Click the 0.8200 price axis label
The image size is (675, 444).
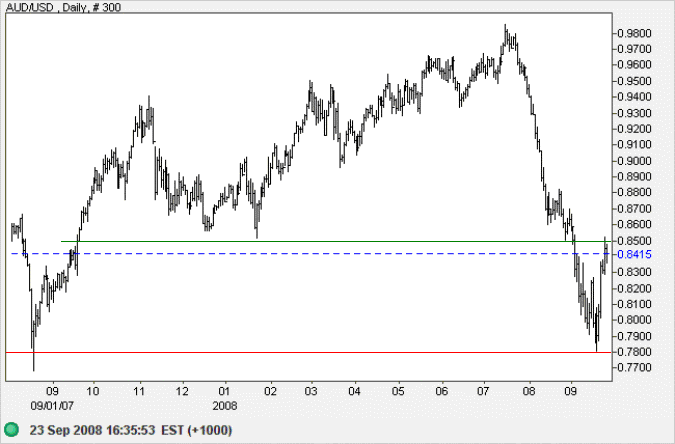[634, 288]
